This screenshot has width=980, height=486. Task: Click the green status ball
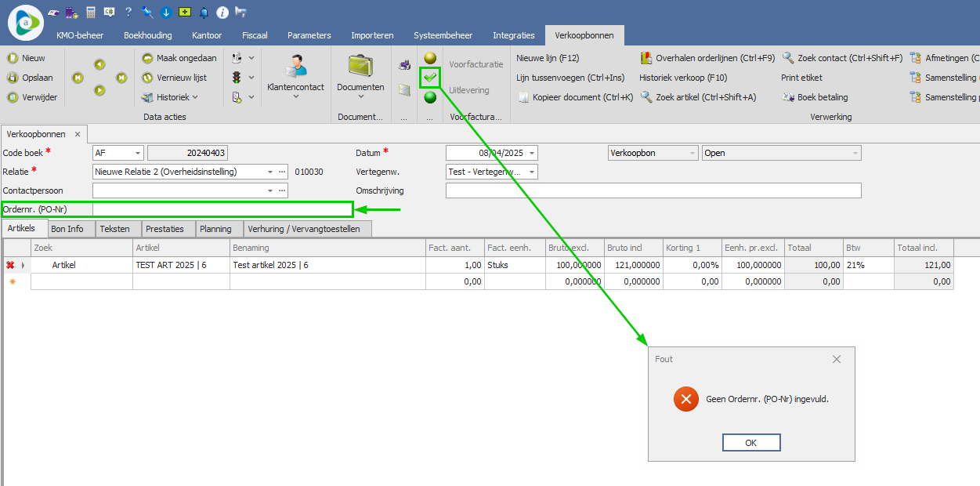click(430, 97)
